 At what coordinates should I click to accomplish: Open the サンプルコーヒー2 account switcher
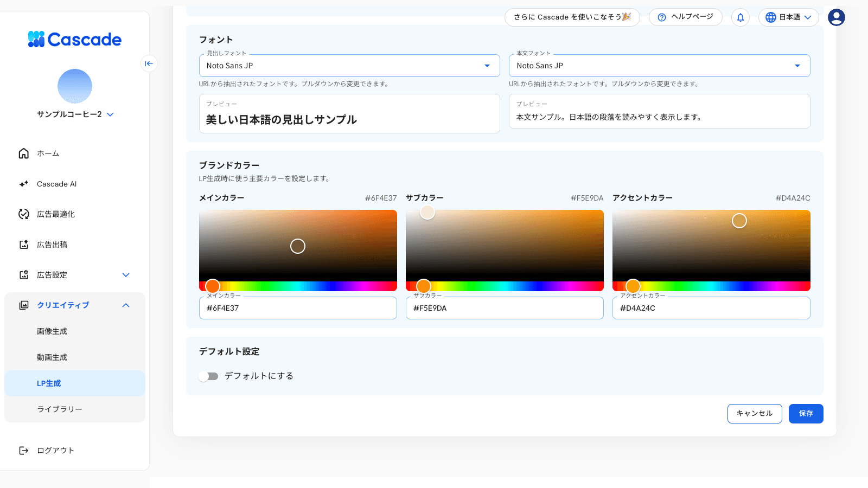[x=75, y=114]
